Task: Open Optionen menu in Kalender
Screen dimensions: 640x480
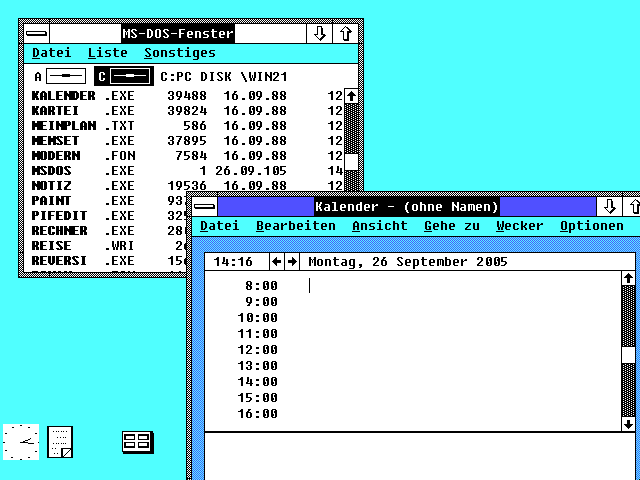Action: coord(592,226)
